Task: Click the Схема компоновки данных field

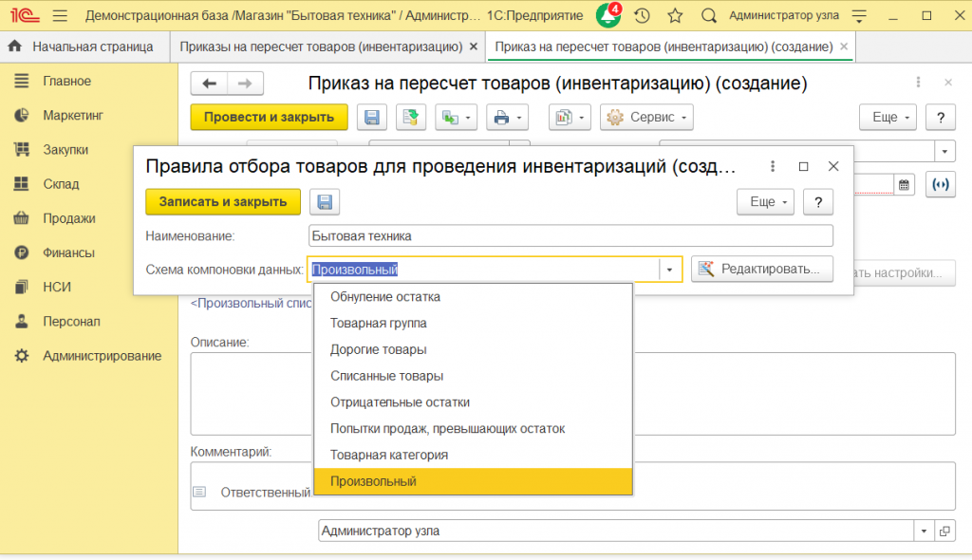Action: pyautogui.click(x=483, y=270)
